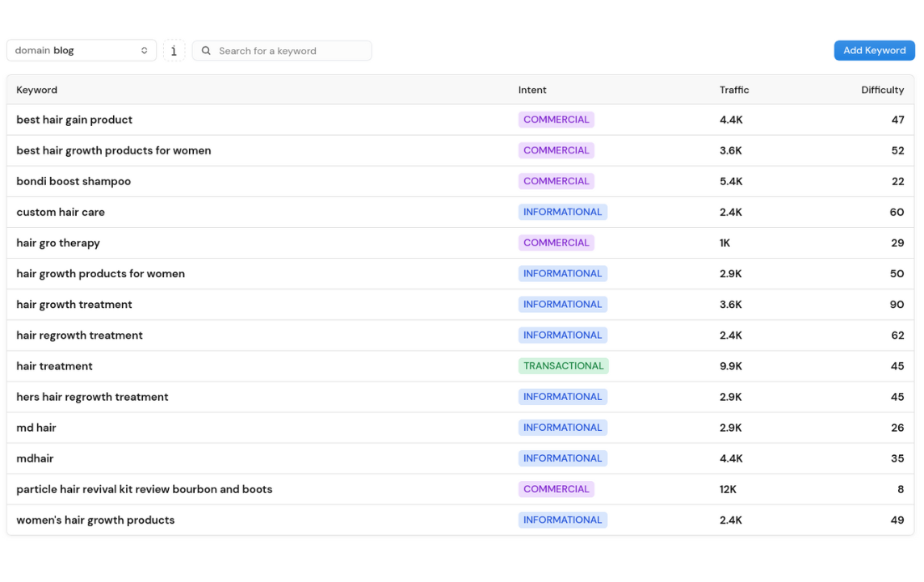
Task: Select 'custom hair care' keyword
Action: [61, 213]
